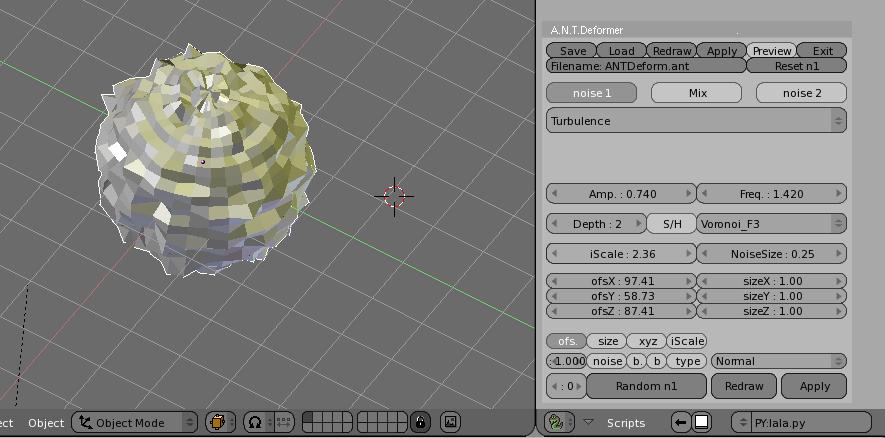Click the Load button
The image size is (885, 438).
click(x=621, y=50)
